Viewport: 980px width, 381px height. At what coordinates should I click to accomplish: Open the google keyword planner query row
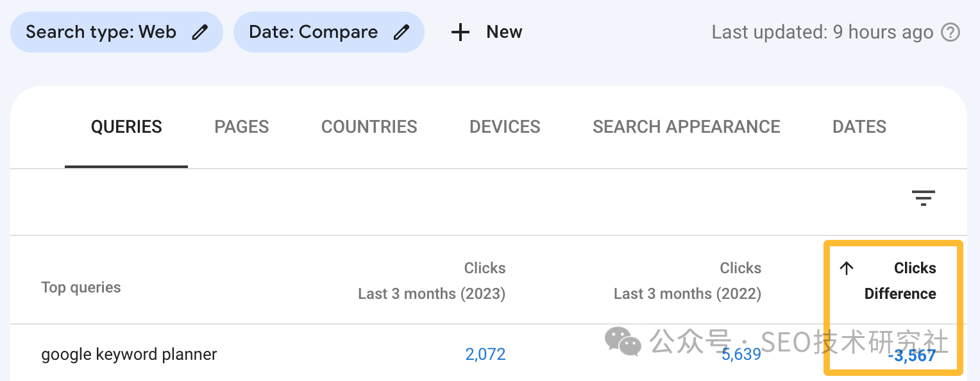pyautogui.click(x=489, y=353)
